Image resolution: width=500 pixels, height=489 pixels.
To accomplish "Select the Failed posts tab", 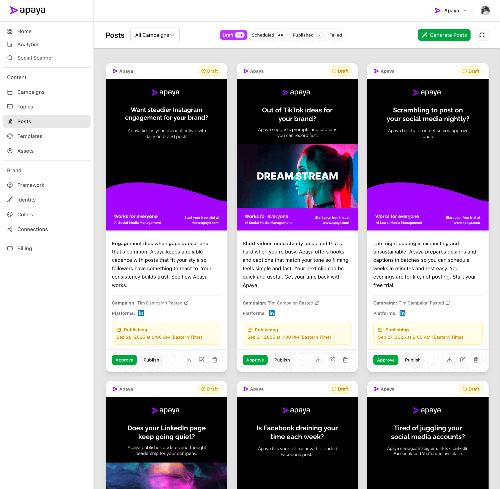I will point(336,35).
